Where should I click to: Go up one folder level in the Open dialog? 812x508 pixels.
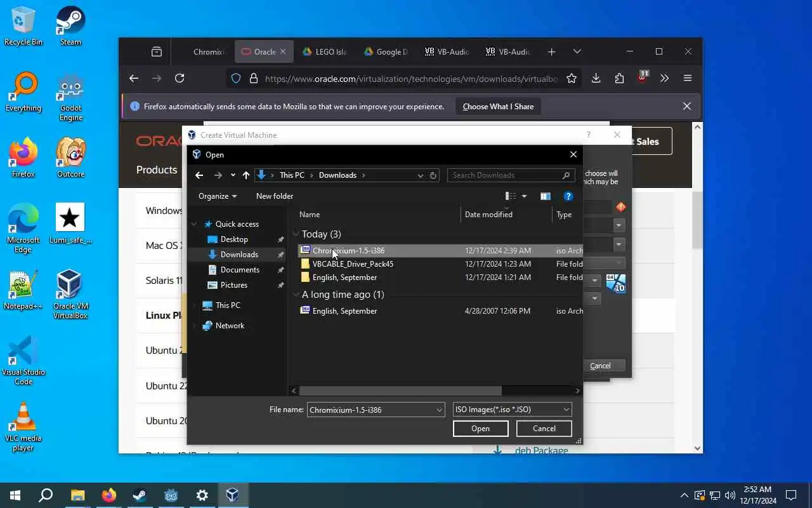[x=246, y=175]
